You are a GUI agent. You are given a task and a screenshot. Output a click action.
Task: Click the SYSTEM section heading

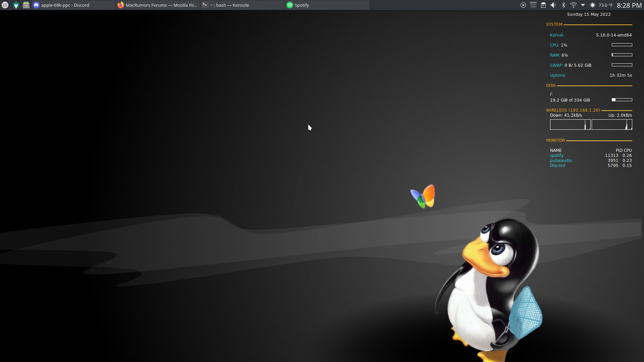(x=554, y=24)
